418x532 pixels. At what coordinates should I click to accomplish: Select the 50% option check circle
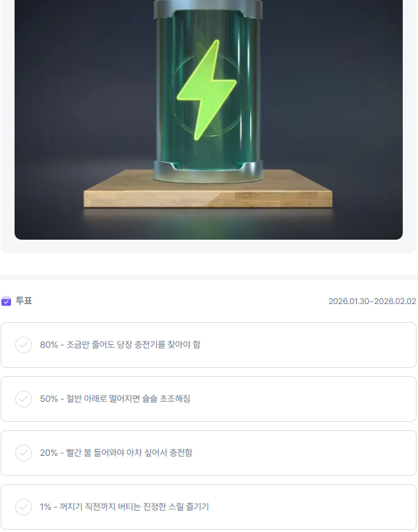[x=24, y=399]
